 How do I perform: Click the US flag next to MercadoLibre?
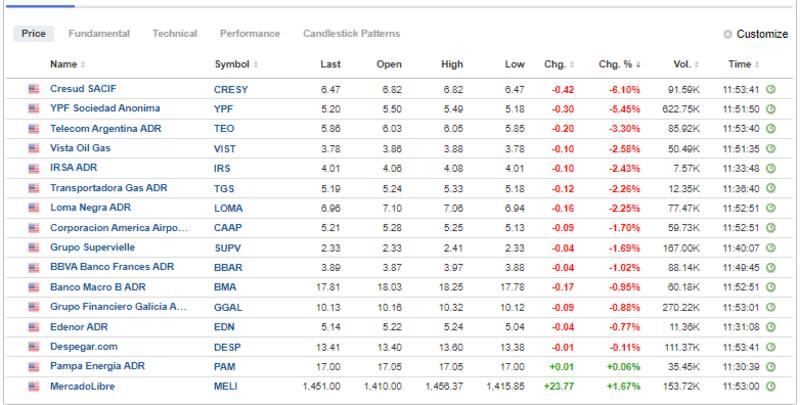coord(33,384)
